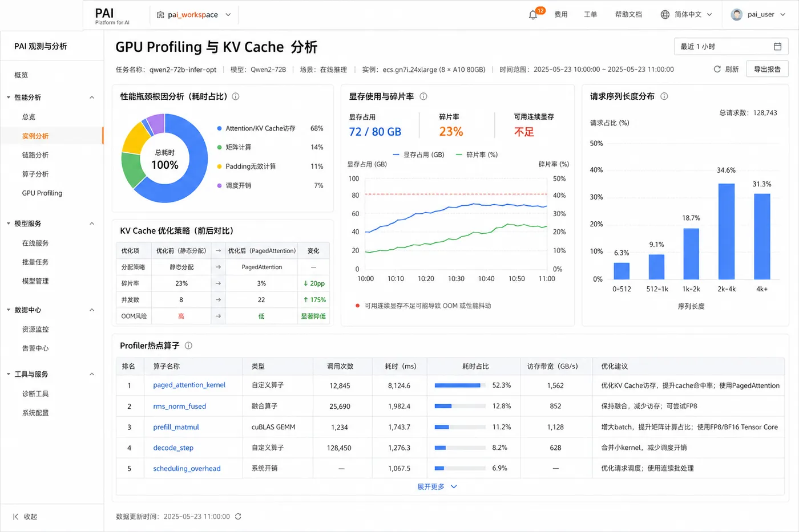The height and width of the screenshot is (532, 799).
Task: Toggle the 碎片率 (%) chart legend
Action: coord(477,155)
